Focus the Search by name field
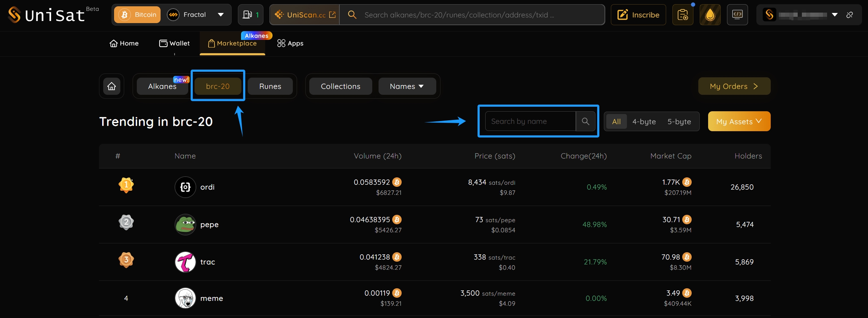 click(530, 121)
